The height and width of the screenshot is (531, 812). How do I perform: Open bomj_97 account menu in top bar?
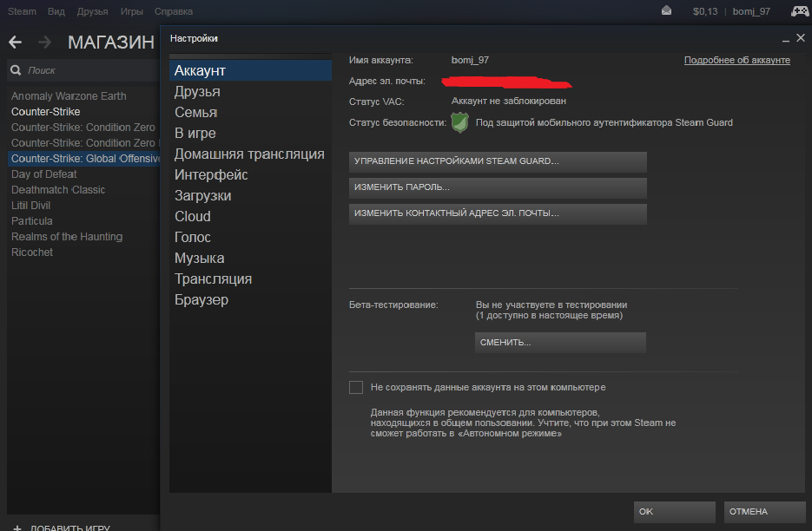(751, 11)
